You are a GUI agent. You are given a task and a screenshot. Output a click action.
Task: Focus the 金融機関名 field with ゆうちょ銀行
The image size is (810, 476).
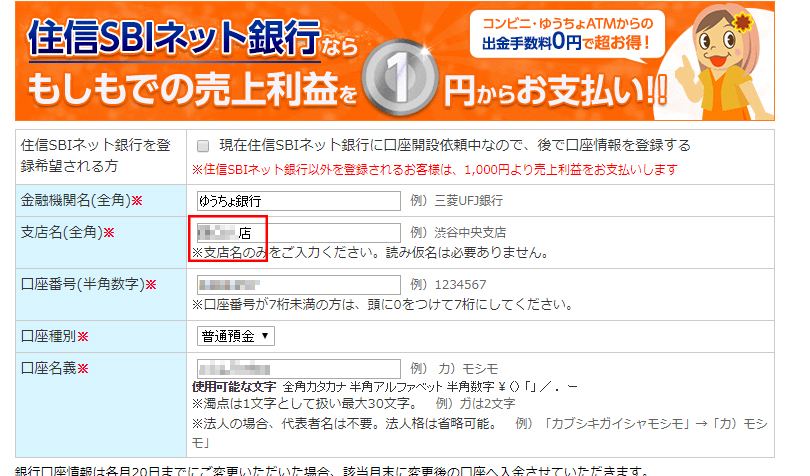click(x=299, y=201)
